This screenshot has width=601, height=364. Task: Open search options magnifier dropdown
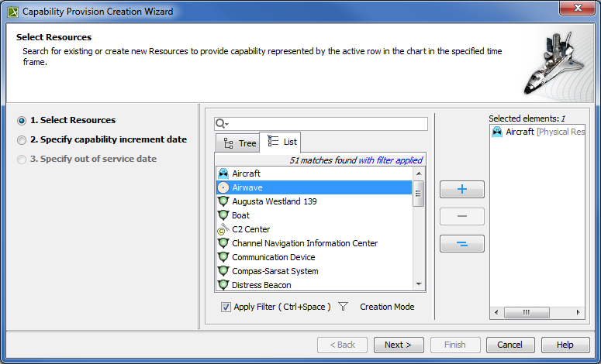pos(222,124)
